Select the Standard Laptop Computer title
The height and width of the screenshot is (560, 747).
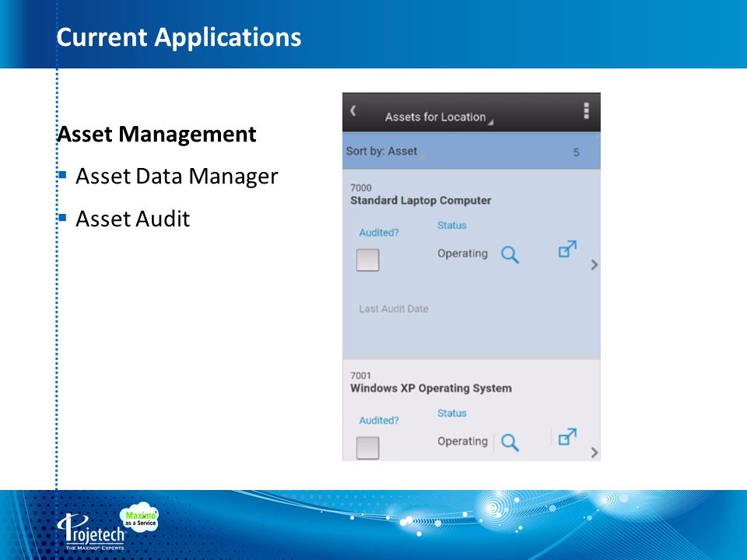(x=421, y=201)
